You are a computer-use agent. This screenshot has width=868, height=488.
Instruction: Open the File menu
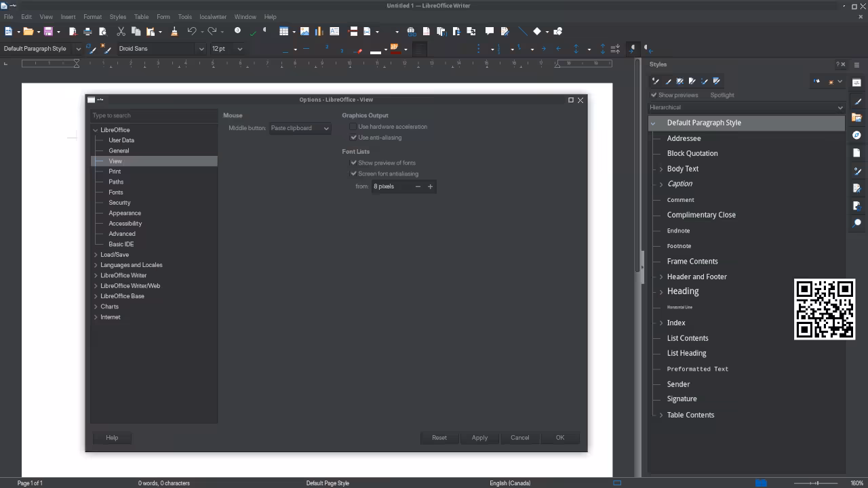pos(8,17)
